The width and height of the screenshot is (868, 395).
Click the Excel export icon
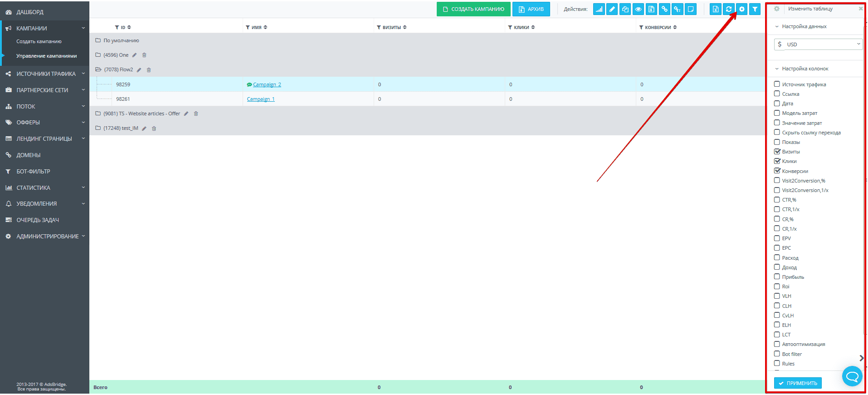click(x=716, y=9)
